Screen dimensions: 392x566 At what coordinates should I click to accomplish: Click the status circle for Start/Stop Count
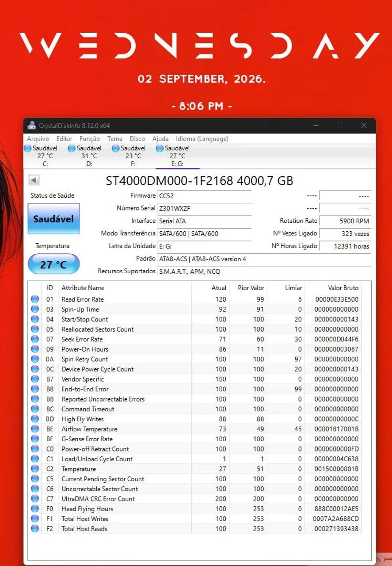35,319
